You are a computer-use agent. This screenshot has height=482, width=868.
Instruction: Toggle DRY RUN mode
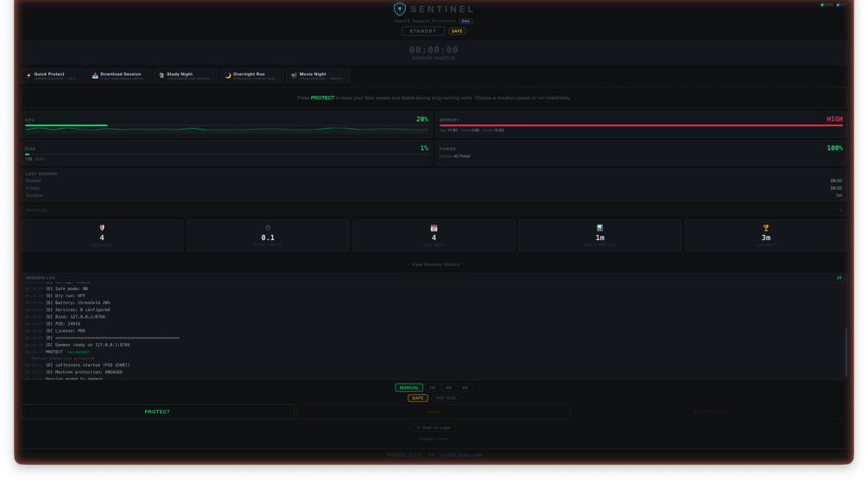pyautogui.click(x=446, y=398)
